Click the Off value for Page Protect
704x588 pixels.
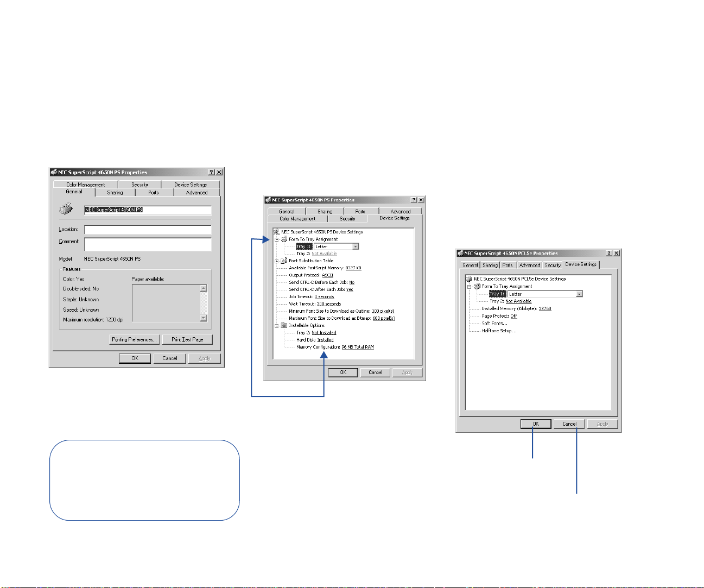click(x=513, y=316)
